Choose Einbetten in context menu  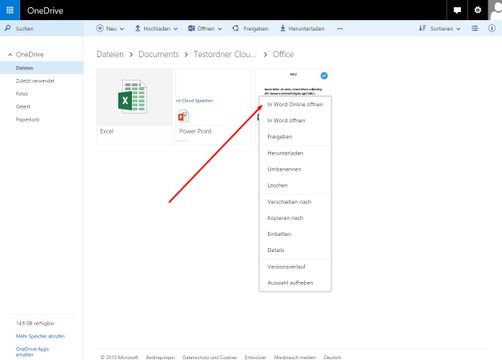[x=295, y=234]
